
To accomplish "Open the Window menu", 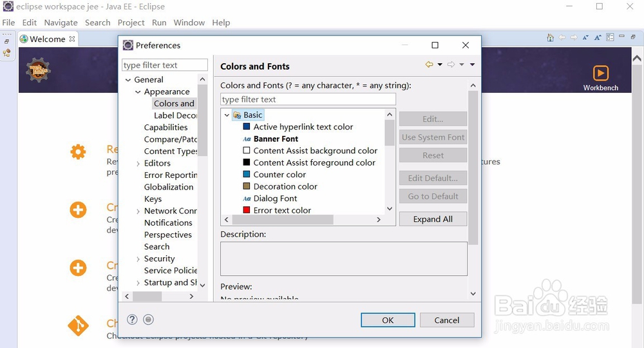I will point(189,23).
